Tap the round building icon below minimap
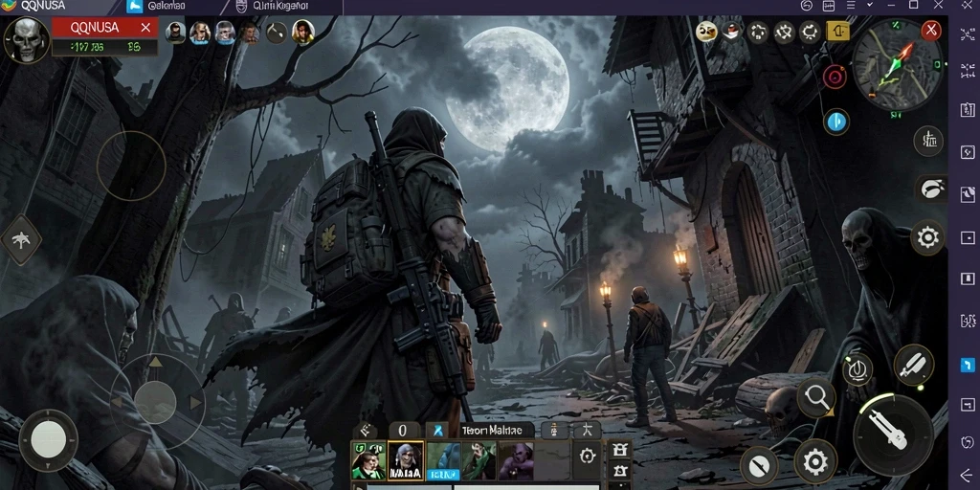Screen dimensions: 980x490 click(928, 142)
